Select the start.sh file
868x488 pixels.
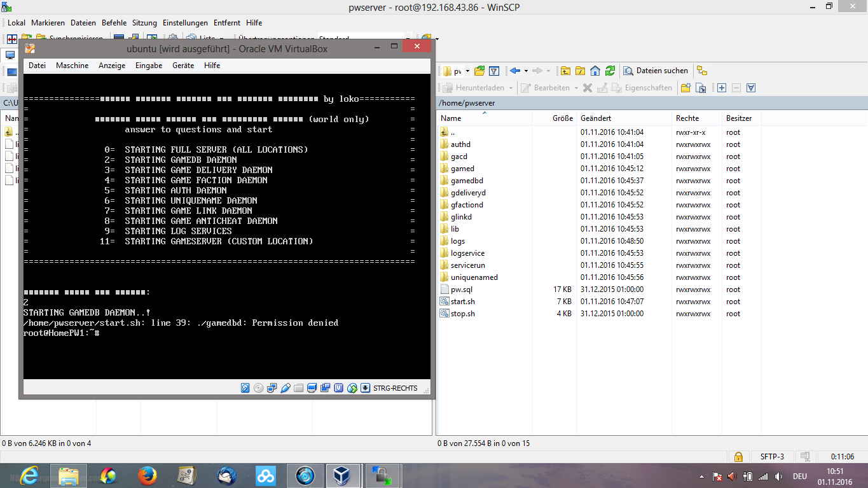point(462,302)
